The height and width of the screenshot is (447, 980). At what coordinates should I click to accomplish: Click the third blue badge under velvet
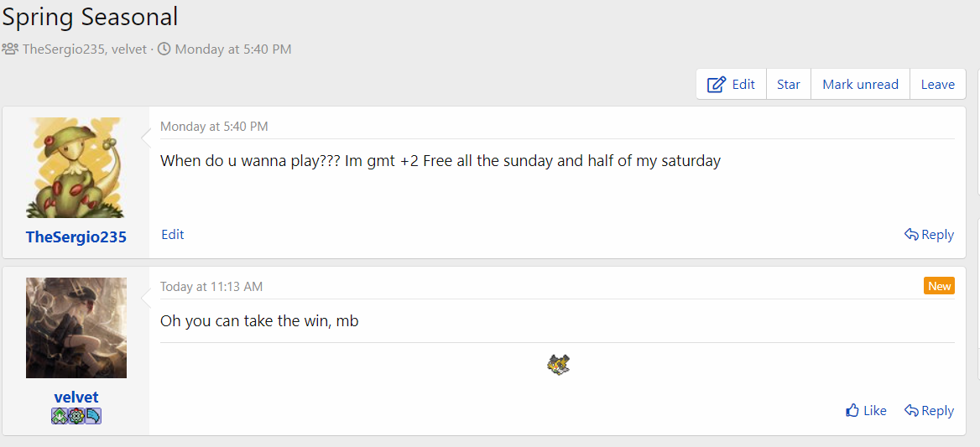click(x=93, y=416)
